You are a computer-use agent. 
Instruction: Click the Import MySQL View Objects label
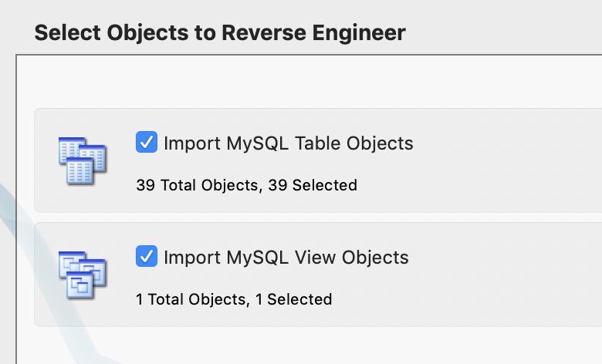[286, 257]
